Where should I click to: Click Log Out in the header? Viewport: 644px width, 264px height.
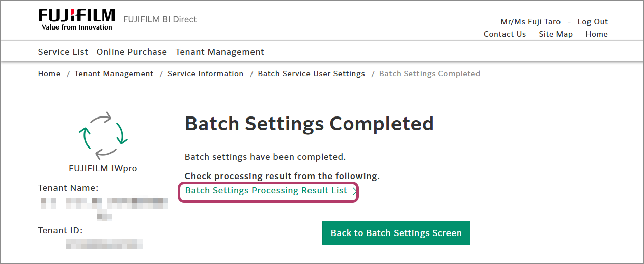coord(593,22)
